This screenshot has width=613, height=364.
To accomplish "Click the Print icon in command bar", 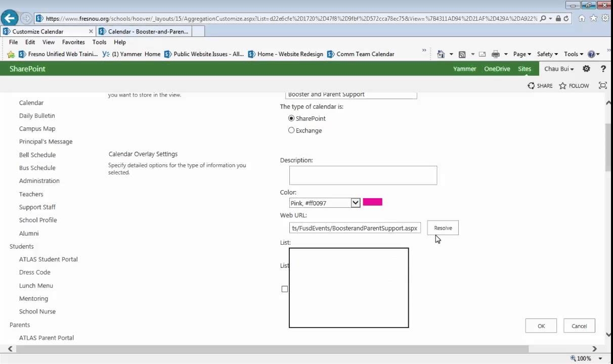I will (x=496, y=54).
